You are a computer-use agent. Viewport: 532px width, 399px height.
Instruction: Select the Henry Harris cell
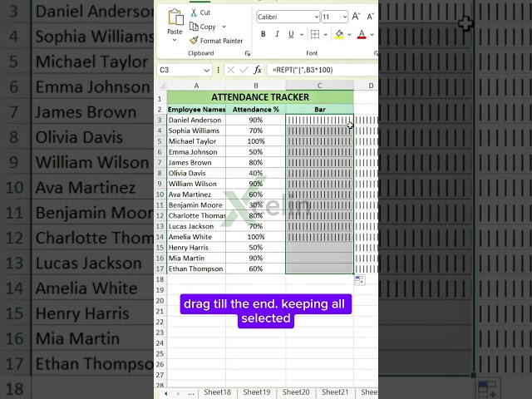pos(196,248)
